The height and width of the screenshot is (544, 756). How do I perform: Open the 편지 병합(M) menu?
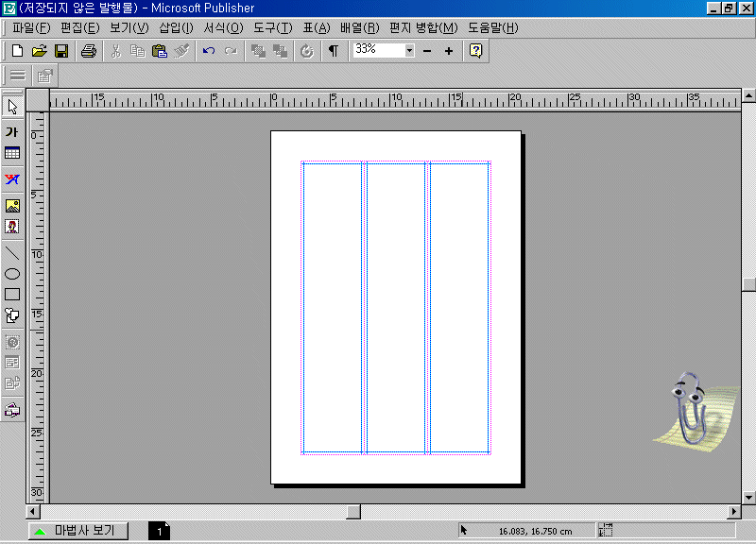click(423, 28)
